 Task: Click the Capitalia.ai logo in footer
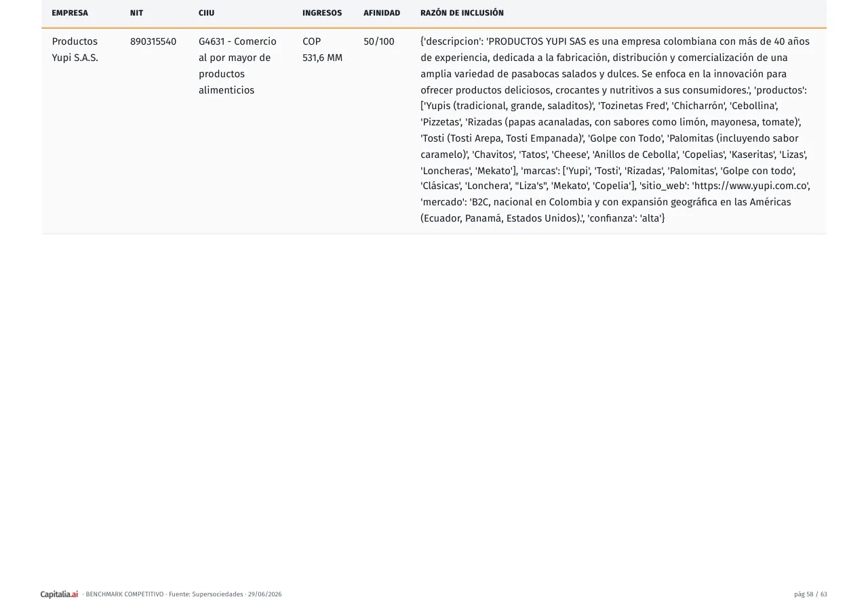[59, 594]
